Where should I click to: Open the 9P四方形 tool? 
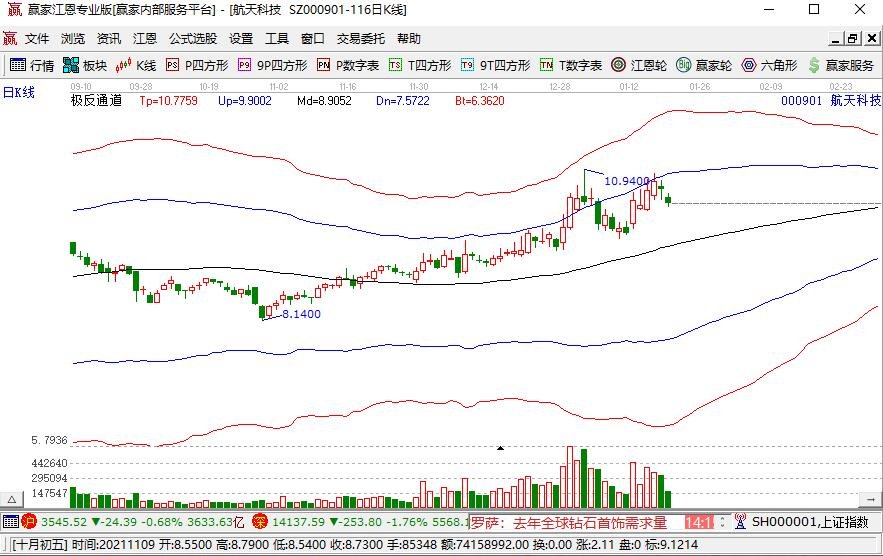(273, 65)
